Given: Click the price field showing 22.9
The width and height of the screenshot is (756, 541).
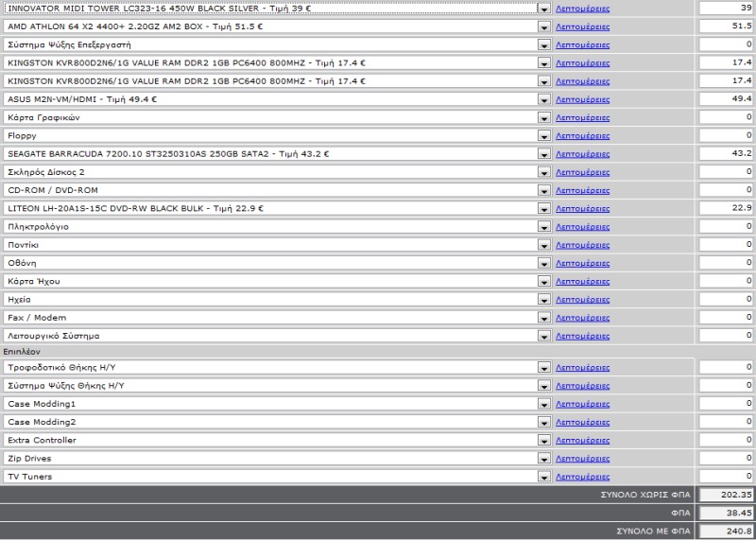Looking at the screenshot, I should 726,208.
